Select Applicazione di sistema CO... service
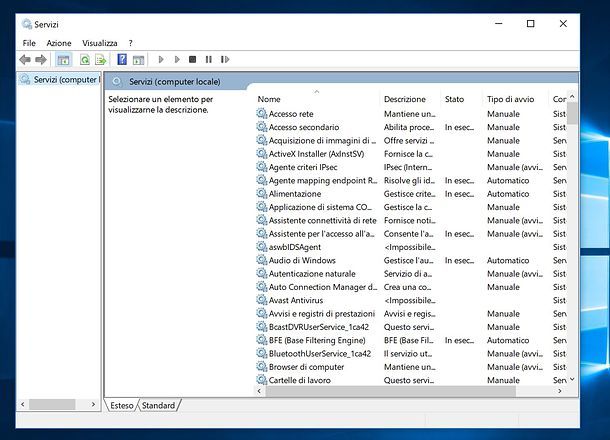The width and height of the screenshot is (610, 440). coord(320,207)
